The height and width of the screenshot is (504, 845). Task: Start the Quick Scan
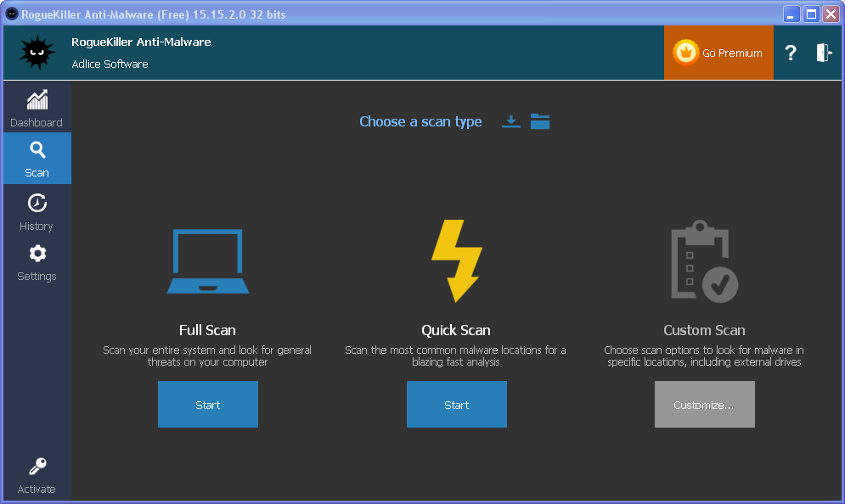(x=456, y=405)
